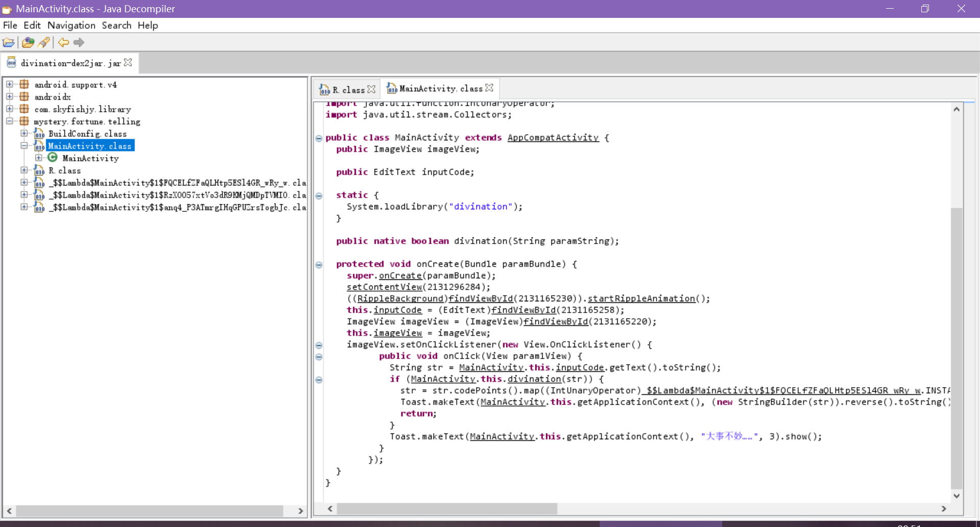Expand the Lambda FQCELfZFaQLHtp5ESl4GR class node
980x527 pixels.
(24, 182)
